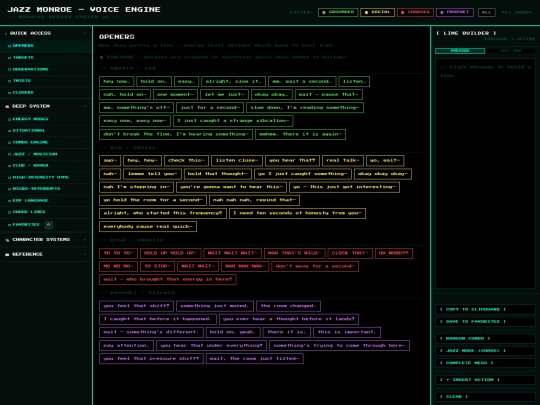Open Closers in the sidebar
Viewport: 540px width, 405px height.
[46, 92]
